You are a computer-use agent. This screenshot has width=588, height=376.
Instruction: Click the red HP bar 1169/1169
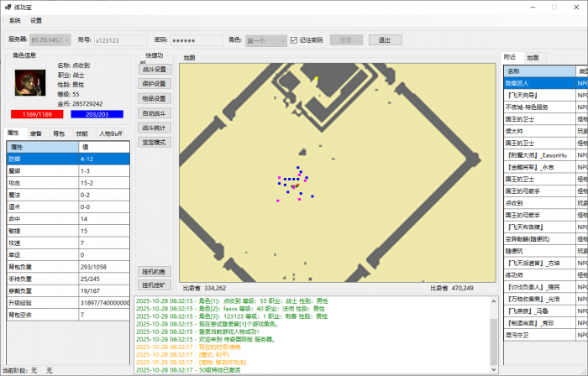click(x=36, y=114)
